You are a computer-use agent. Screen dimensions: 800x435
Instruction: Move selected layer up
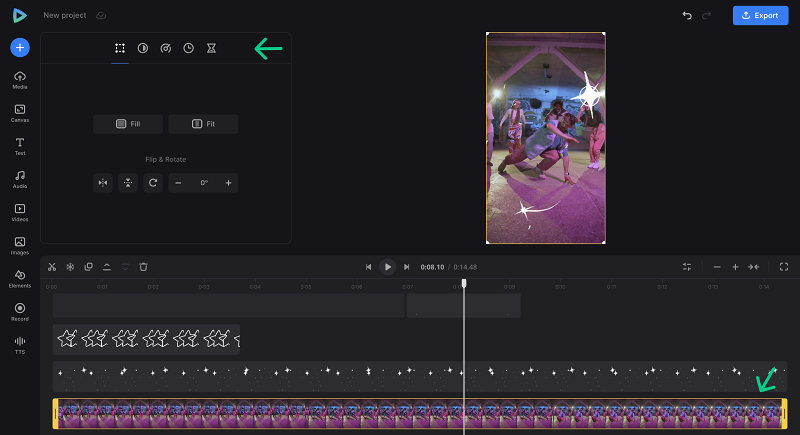tap(107, 267)
